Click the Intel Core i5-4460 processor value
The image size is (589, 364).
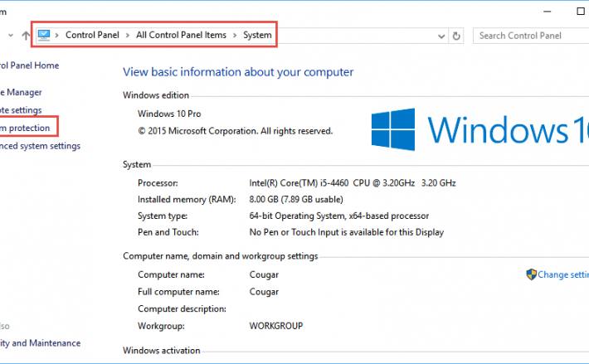click(353, 182)
